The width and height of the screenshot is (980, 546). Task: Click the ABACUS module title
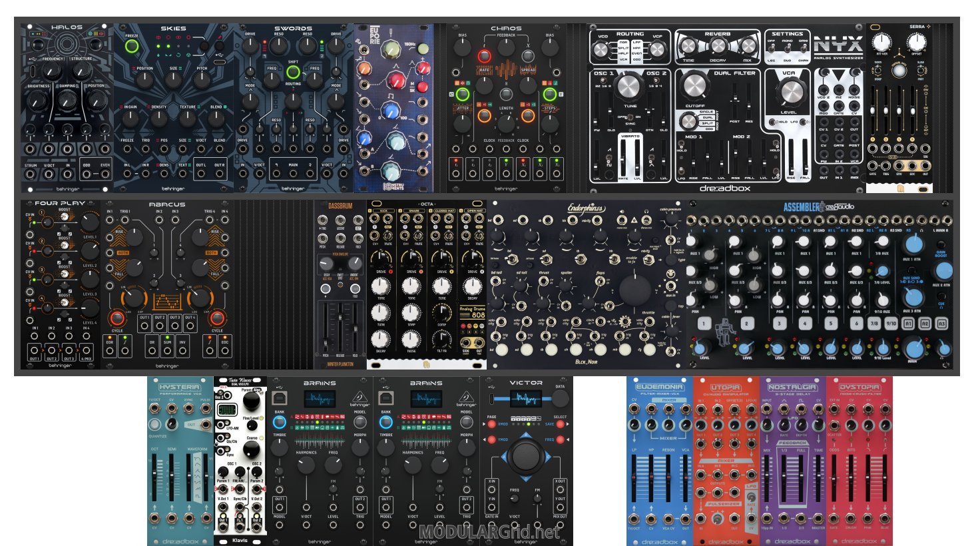click(167, 204)
